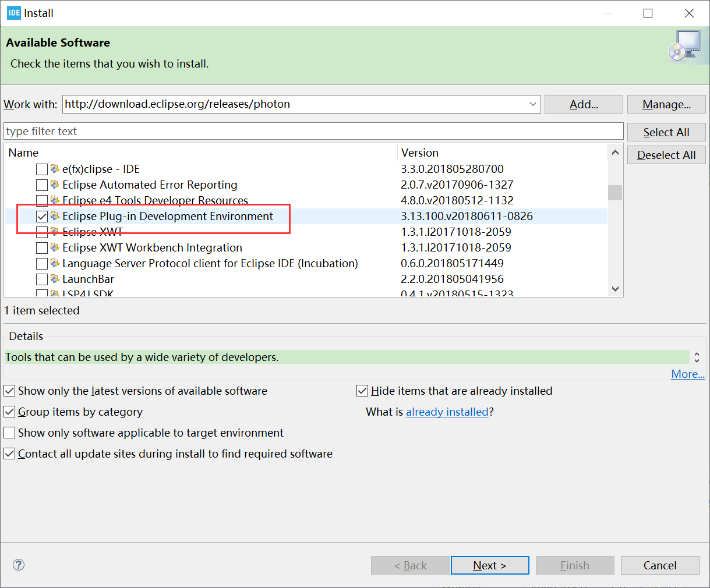The height and width of the screenshot is (588, 710).
Task: Click the Version column header
Action: pyautogui.click(x=503, y=153)
